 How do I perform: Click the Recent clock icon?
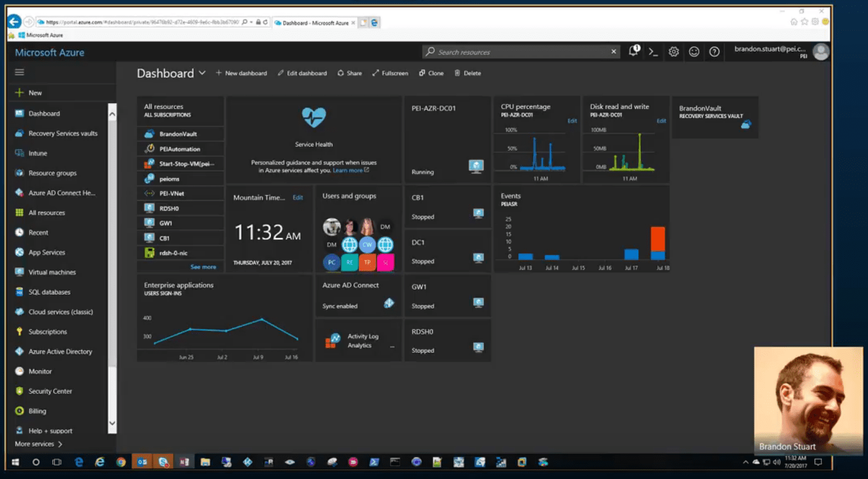tap(19, 232)
